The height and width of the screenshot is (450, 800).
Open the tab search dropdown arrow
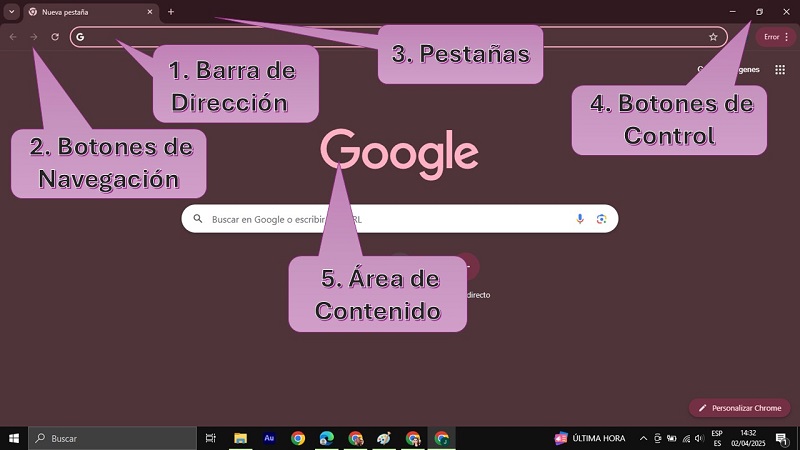pos(11,12)
